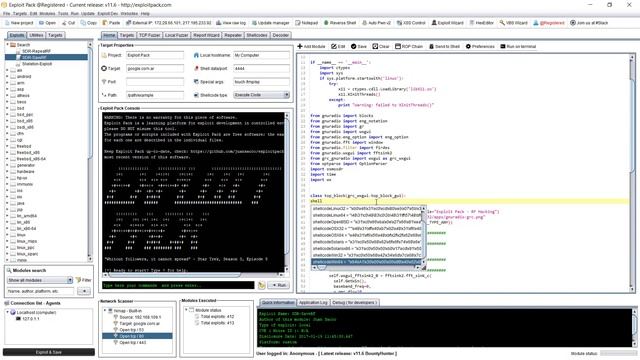Collapse the Nmap - Built-in node
The width and height of the screenshot is (640, 360).
(x=105, y=311)
